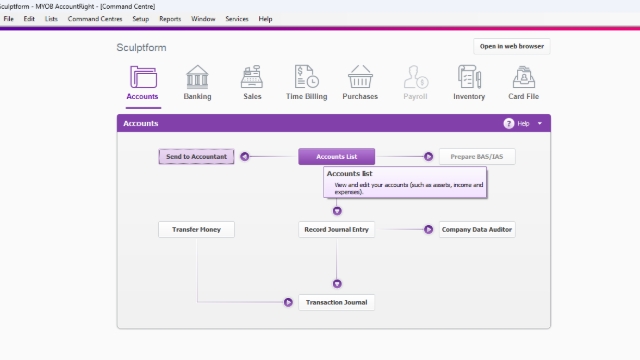This screenshot has width=640, height=360.
Task: Click the Accounts panel header title
Action: coord(141,123)
